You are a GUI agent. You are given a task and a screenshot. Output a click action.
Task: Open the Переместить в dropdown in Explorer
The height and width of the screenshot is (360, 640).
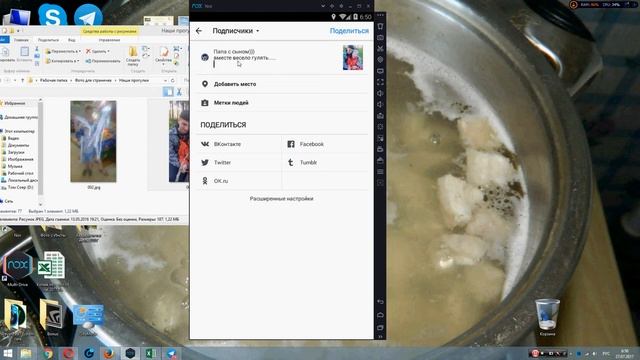[x=63, y=51]
